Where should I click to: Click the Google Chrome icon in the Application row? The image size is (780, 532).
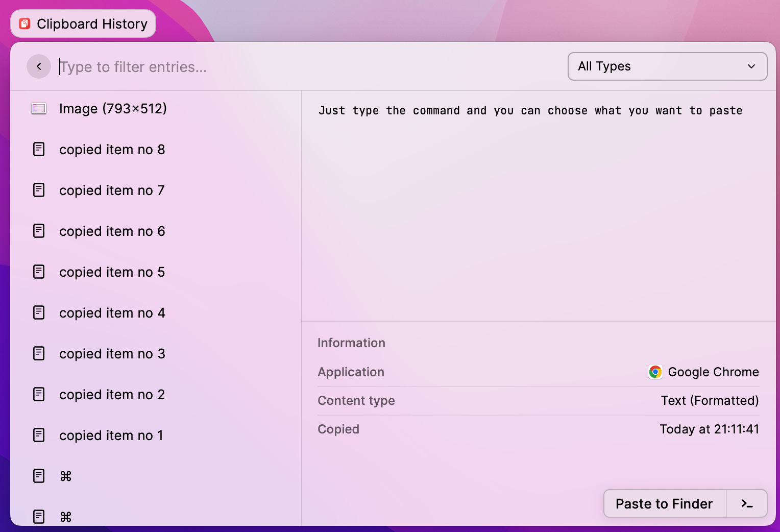pos(655,372)
